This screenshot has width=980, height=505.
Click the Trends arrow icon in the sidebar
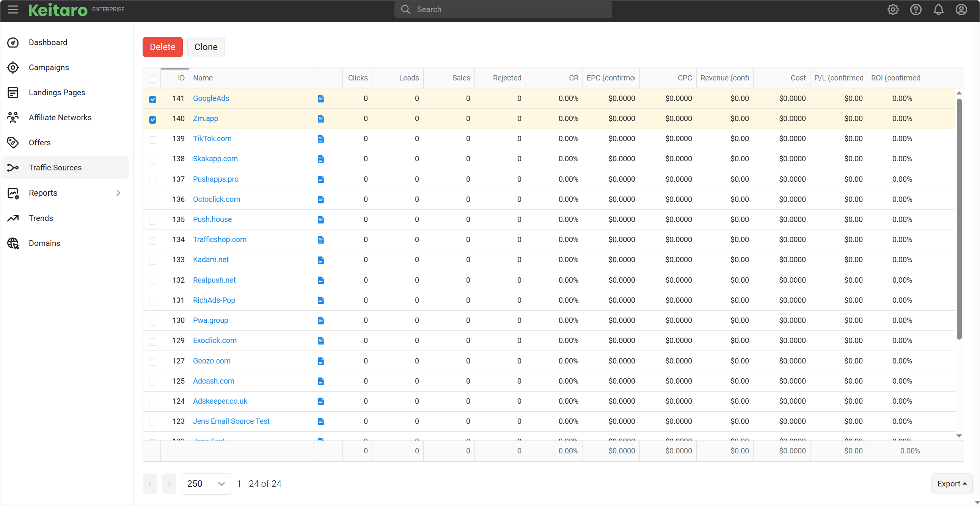tap(13, 218)
